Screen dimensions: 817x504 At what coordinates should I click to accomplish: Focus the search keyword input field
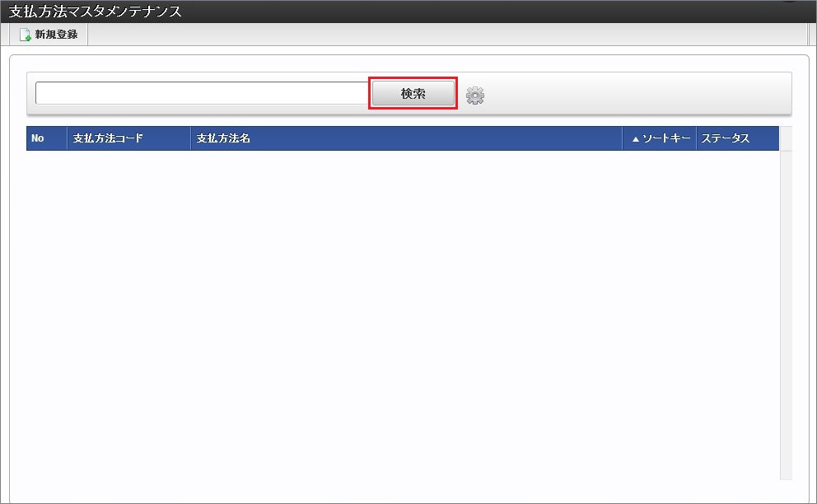click(203, 93)
